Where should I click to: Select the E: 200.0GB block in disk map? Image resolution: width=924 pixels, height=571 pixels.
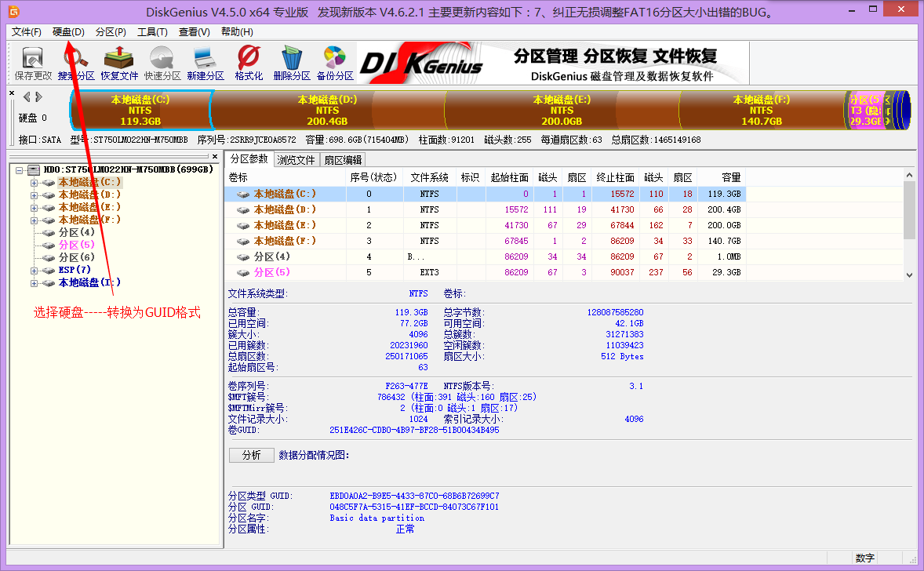click(562, 110)
